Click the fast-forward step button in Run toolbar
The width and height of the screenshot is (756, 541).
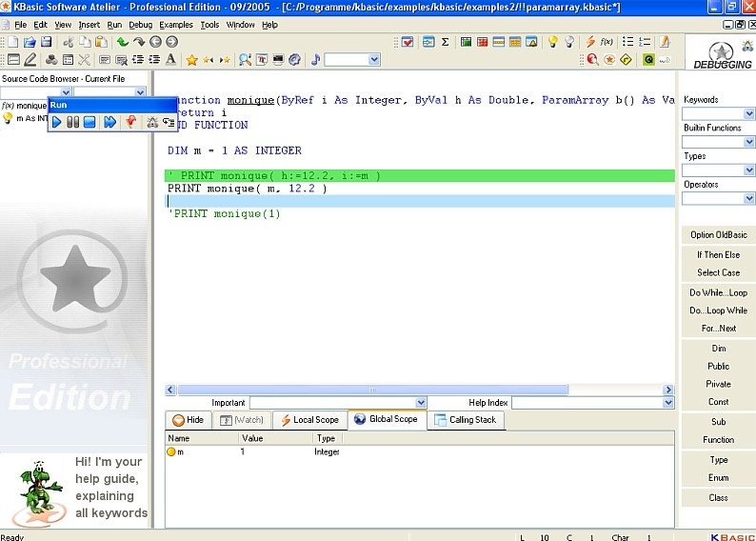109,122
